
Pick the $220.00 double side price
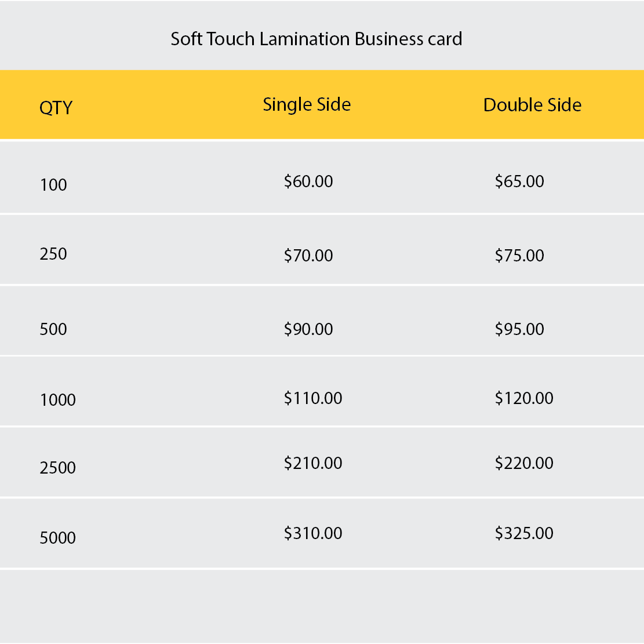pos(524,463)
